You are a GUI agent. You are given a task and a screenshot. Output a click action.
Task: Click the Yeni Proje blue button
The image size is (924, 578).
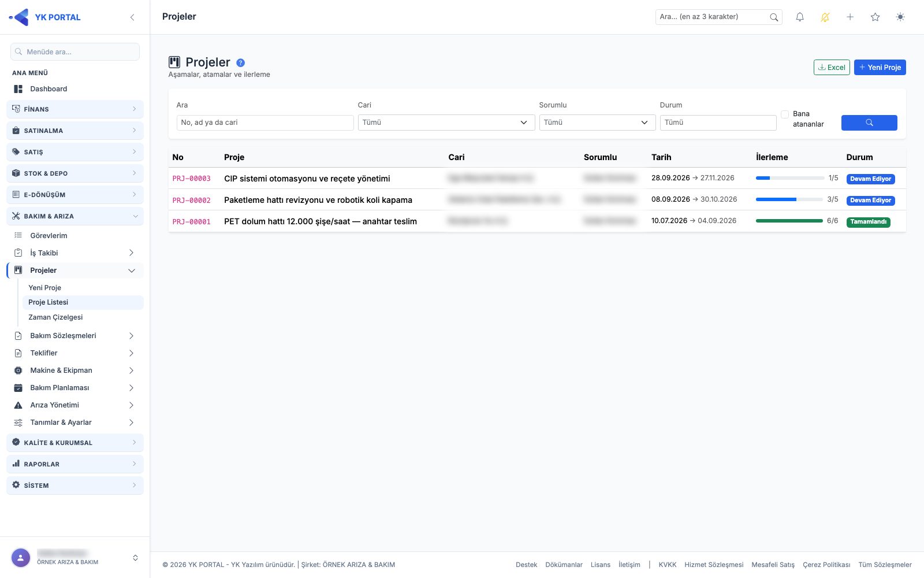click(x=880, y=68)
